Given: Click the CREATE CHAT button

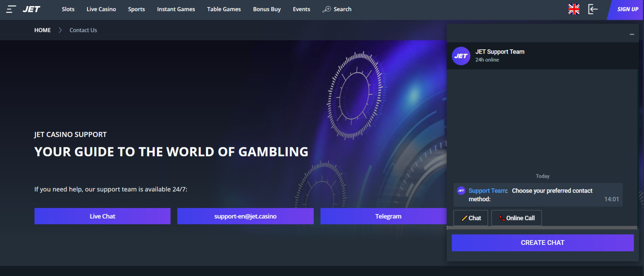Looking at the screenshot, I should [543, 243].
